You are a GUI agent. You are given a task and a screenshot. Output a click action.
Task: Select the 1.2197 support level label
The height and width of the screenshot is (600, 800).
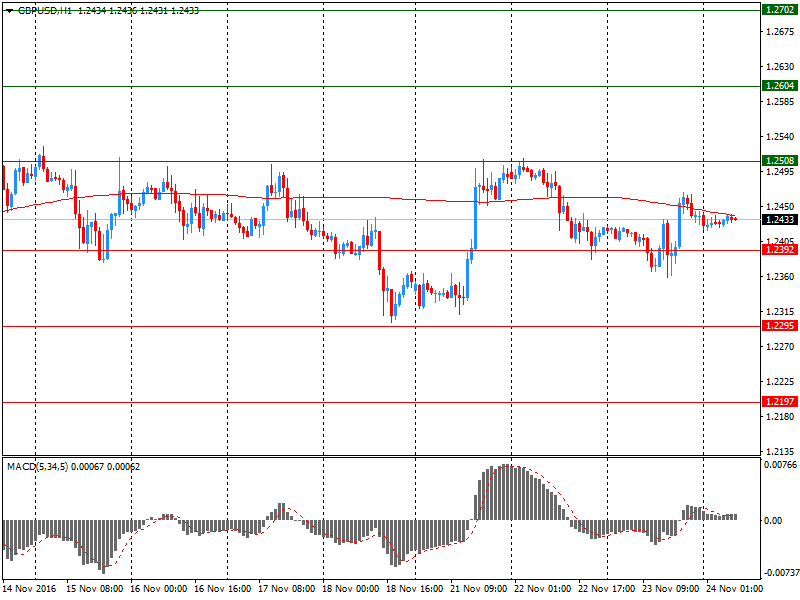point(780,402)
